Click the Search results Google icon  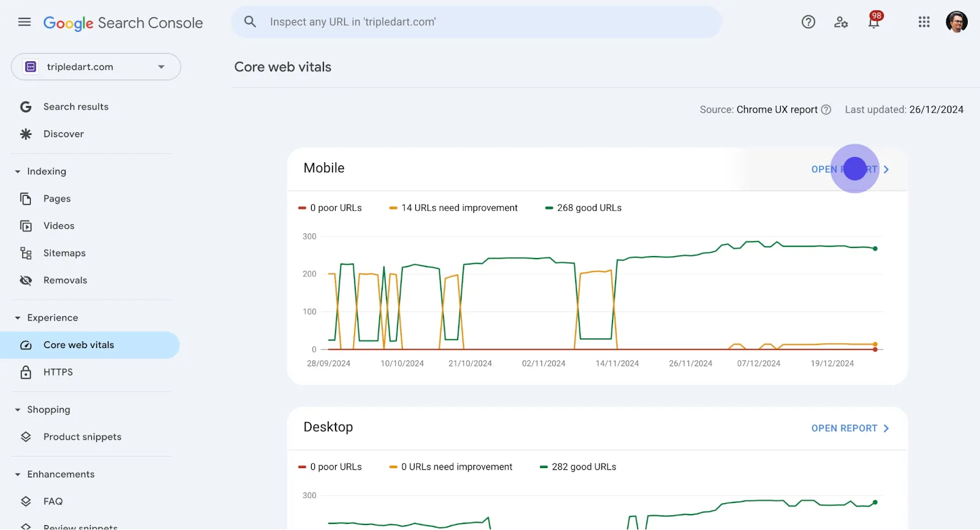point(26,107)
